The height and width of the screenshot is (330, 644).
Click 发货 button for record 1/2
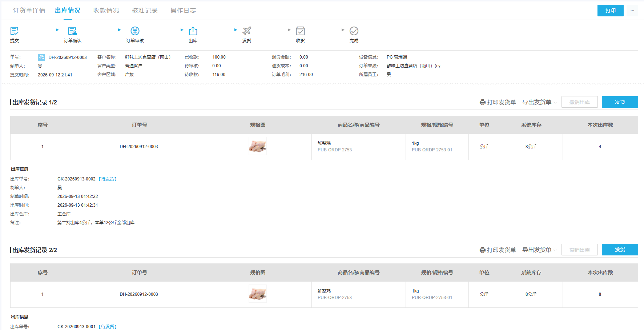[x=620, y=102]
